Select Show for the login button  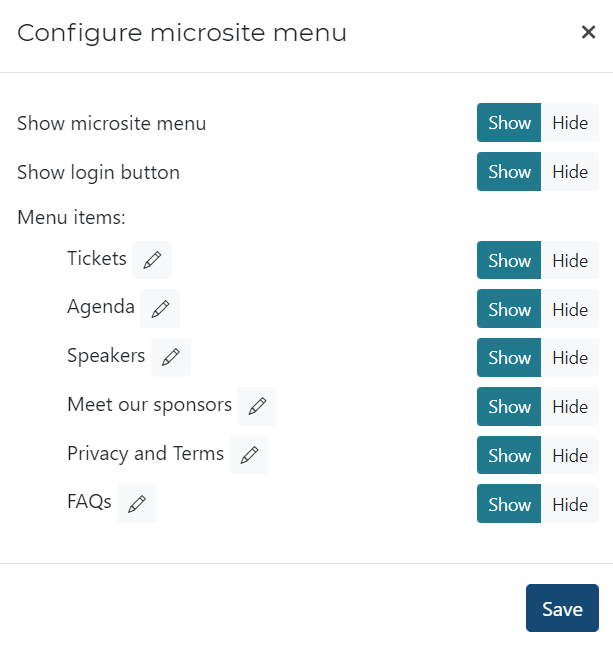pyautogui.click(x=509, y=172)
